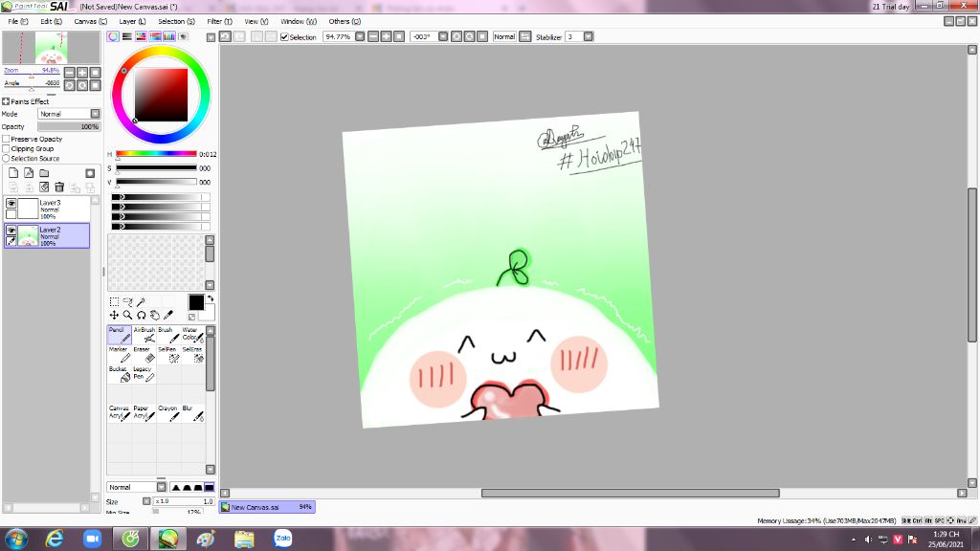Switch to the New Canvas.sai tab
Viewport: 980px width, 551px height.
[268, 507]
